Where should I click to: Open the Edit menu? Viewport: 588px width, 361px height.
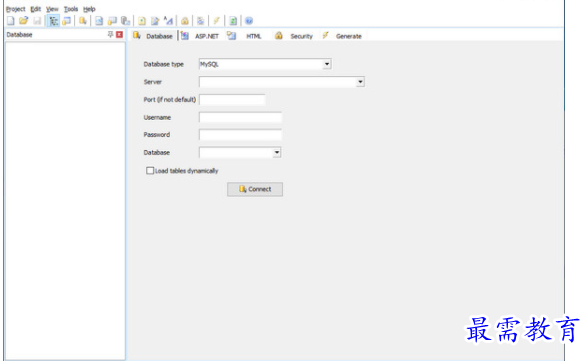point(36,9)
